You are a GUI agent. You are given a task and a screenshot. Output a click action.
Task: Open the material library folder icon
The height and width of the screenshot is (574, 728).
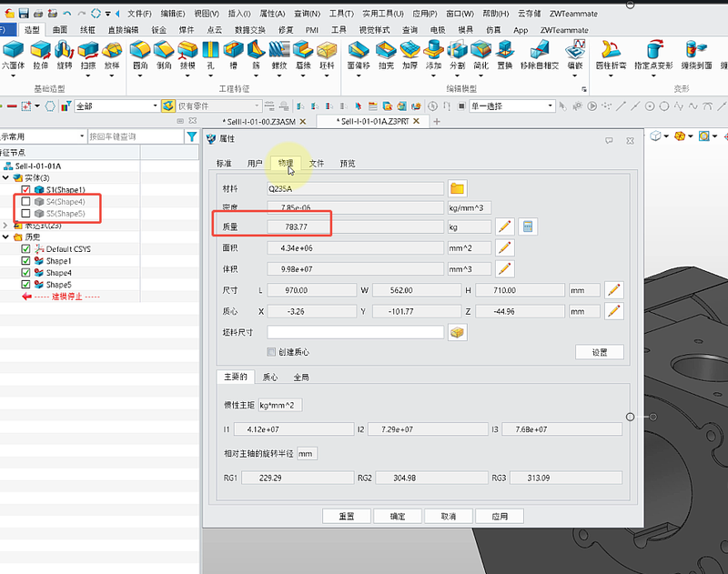coord(458,188)
